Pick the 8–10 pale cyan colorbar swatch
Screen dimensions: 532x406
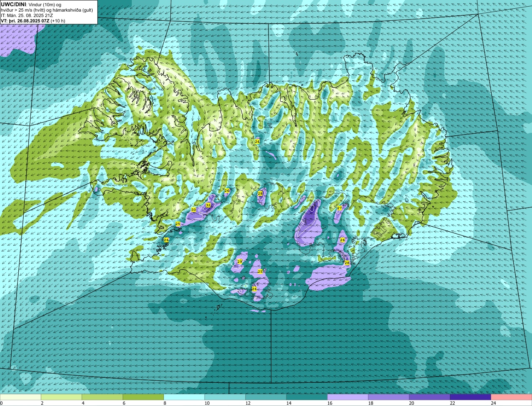point(184,397)
